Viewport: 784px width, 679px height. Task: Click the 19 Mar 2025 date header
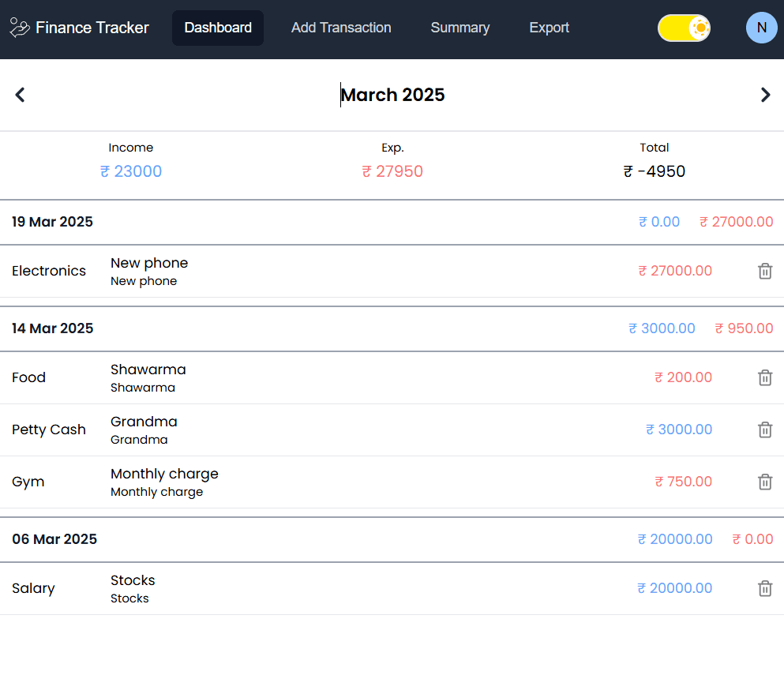click(x=52, y=222)
